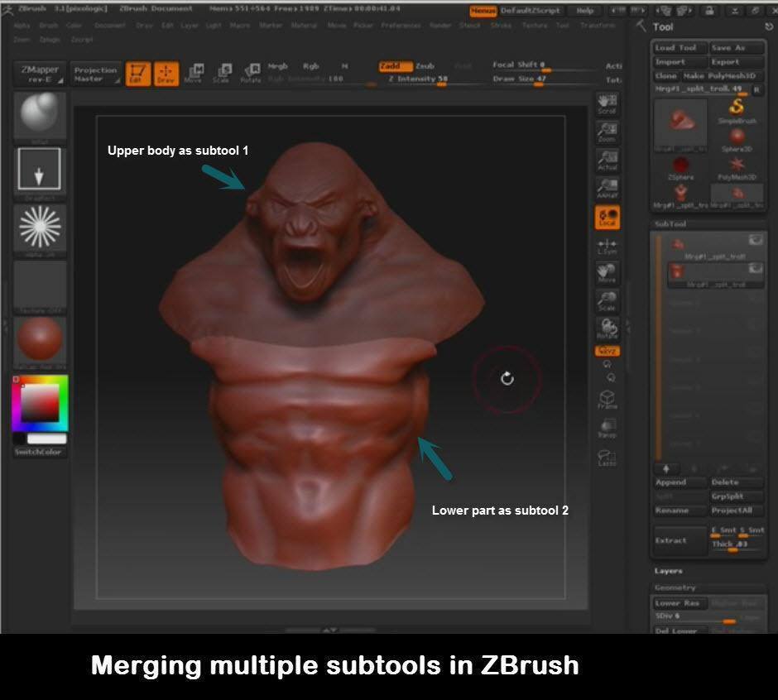Click the Export button
This screenshot has width=778, height=700.
pyautogui.click(x=737, y=62)
